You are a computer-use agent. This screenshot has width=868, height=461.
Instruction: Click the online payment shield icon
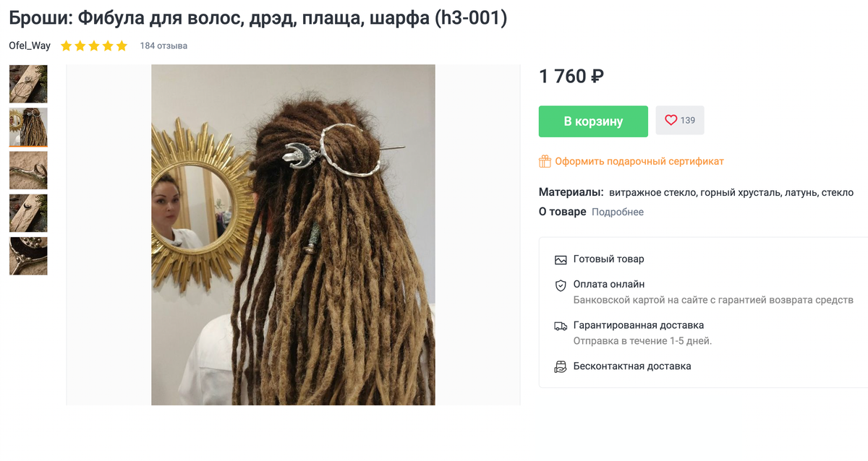click(x=561, y=285)
